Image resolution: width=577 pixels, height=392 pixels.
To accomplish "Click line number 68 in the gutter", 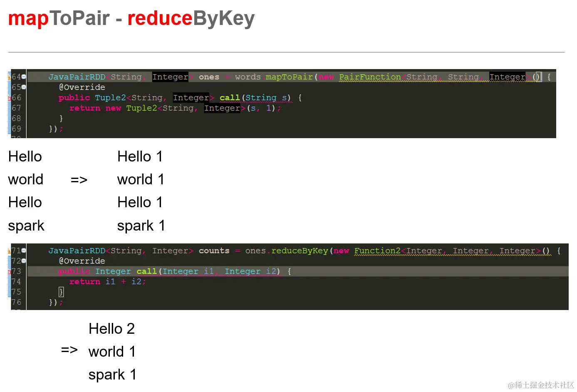I will click(16, 119).
